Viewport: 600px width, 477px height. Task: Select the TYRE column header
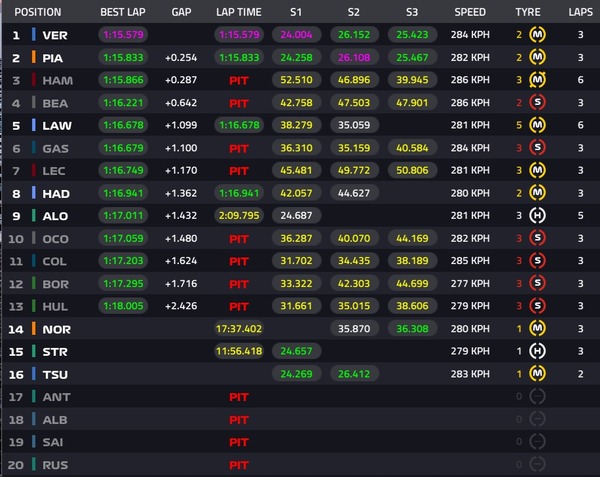(x=527, y=13)
